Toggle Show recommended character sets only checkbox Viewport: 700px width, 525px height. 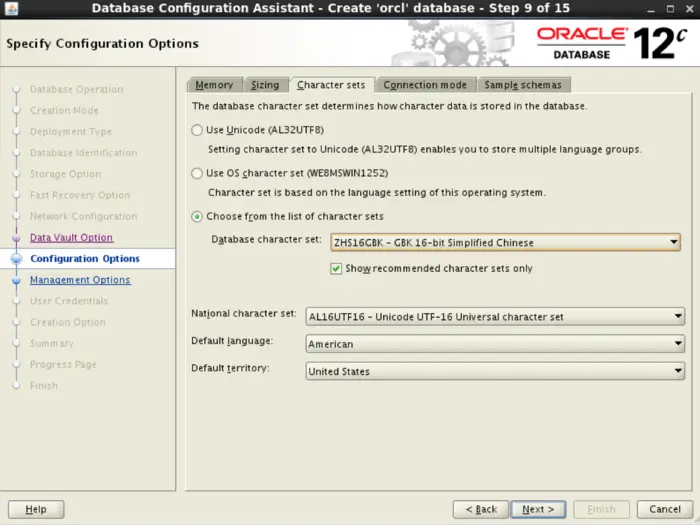tap(336, 268)
